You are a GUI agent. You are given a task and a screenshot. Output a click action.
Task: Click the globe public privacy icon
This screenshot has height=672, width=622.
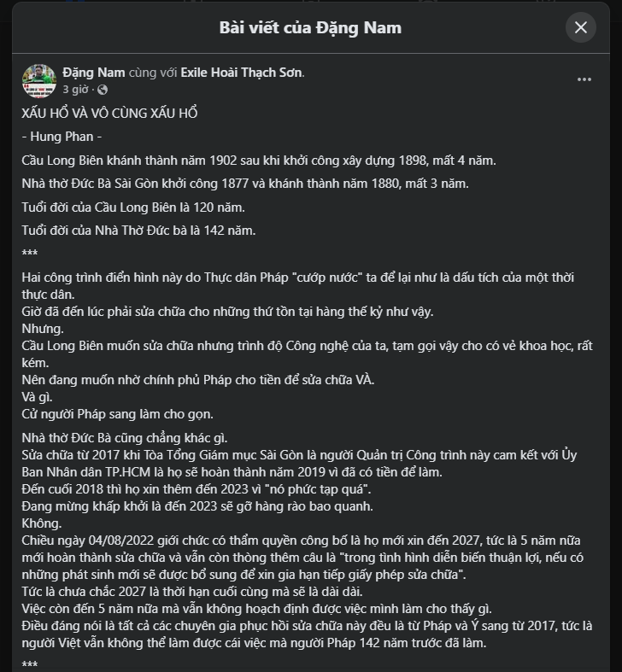[x=103, y=90]
